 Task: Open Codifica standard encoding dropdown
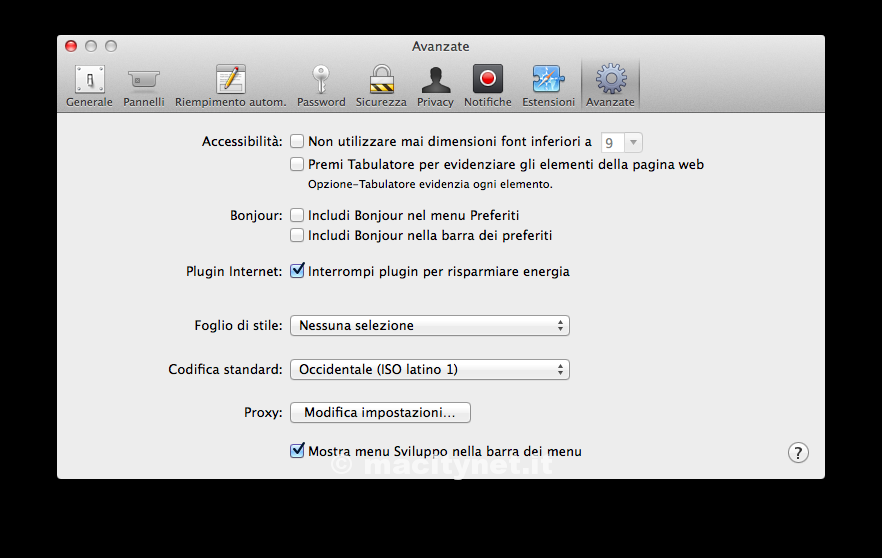(430, 369)
